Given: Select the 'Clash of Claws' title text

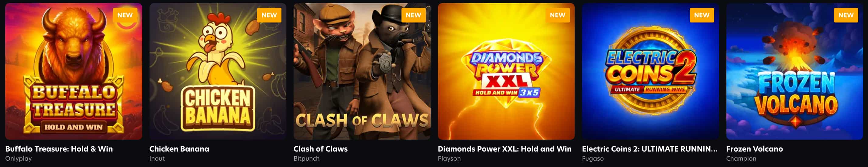Looking at the screenshot, I should click(320, 149).
